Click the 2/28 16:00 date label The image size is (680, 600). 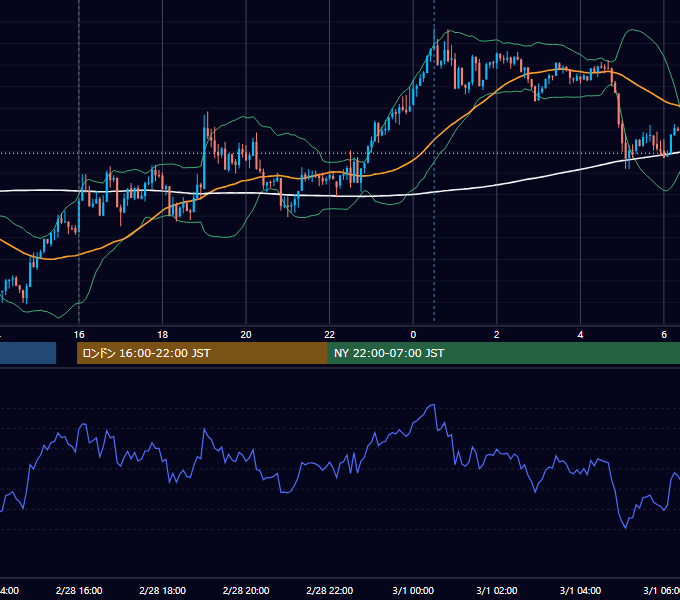(79, 590)
